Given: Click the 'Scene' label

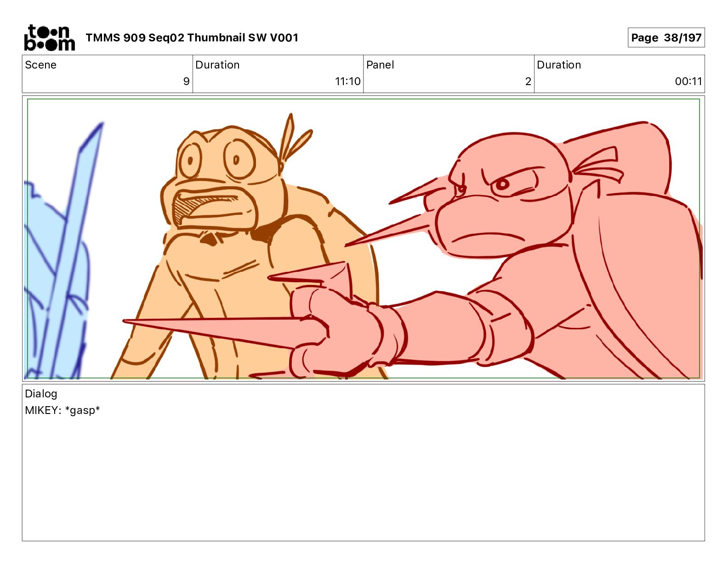Looking at the screenshot, I should click(40, 65).
